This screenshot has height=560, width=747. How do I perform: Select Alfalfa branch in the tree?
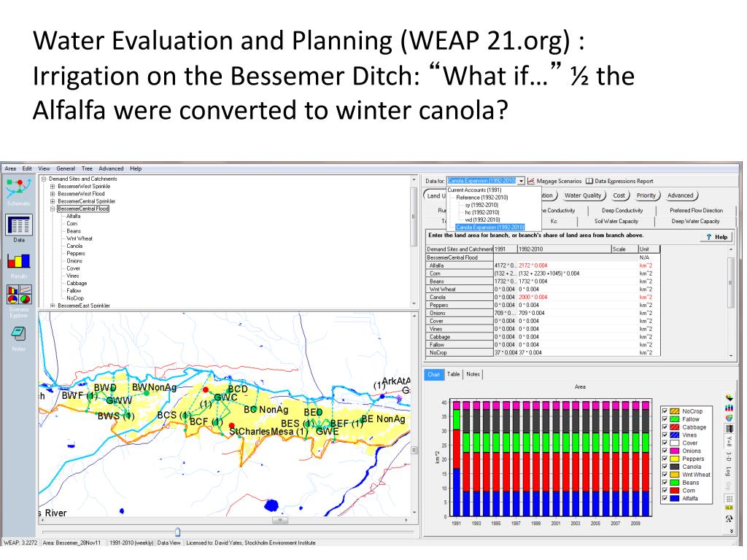(74, 216)
